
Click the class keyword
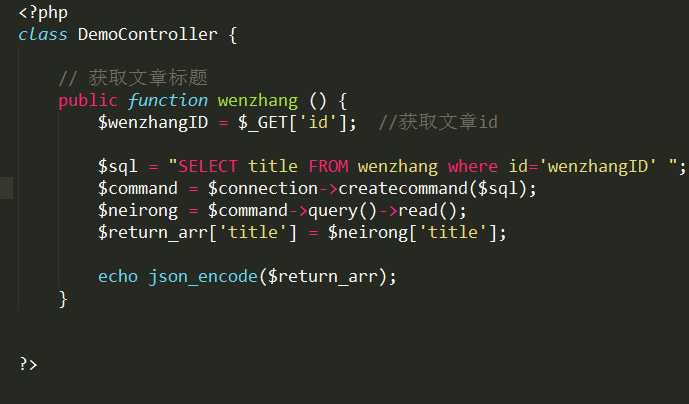point(43,34)
